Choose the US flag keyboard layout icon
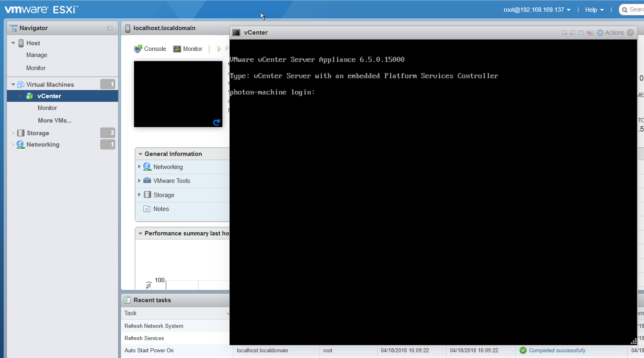Screen dimensions: 644x358 [590, 33]
